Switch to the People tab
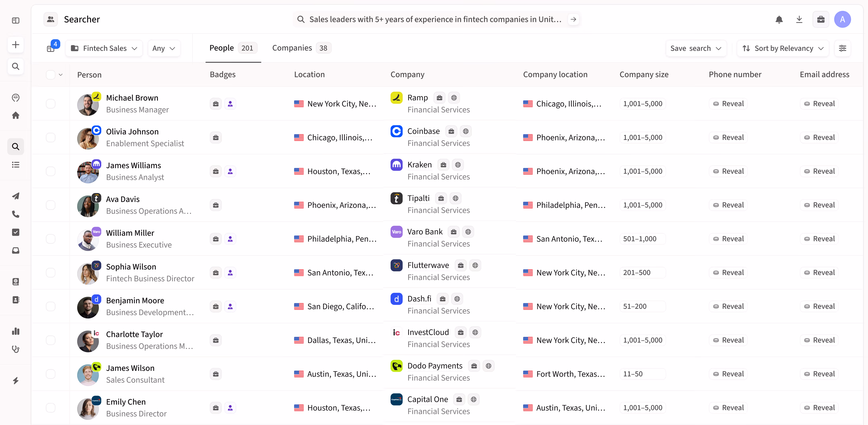The image size is (868, 425). tap(233, 48)
